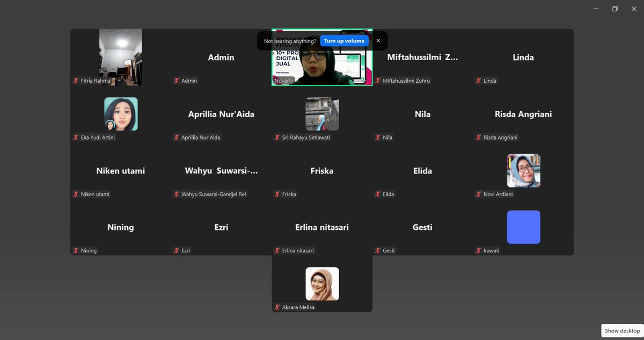Click the large Risda Angriani name
Image resolution: width=644 pixels, height=340 pixels.
(523, 114)
